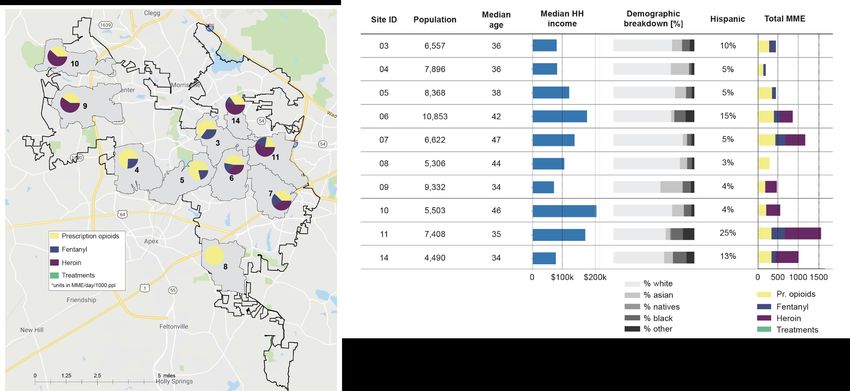Select the all-yellow pie at site 8

(x=214, y=255)
